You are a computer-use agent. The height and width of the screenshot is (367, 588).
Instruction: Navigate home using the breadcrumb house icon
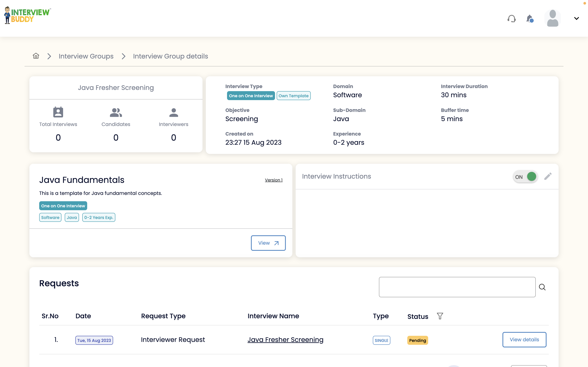(x=36, y=56)
